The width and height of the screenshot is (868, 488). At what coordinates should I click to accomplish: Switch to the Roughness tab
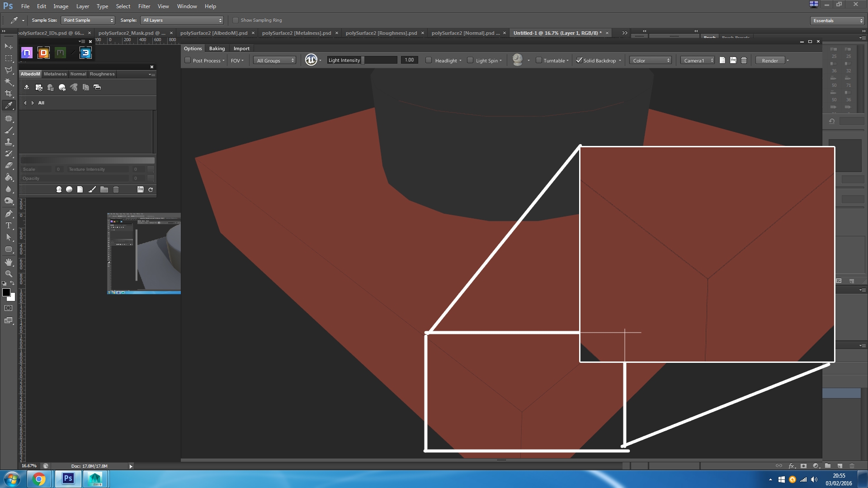pyautogui.click(x=102, y=74)
